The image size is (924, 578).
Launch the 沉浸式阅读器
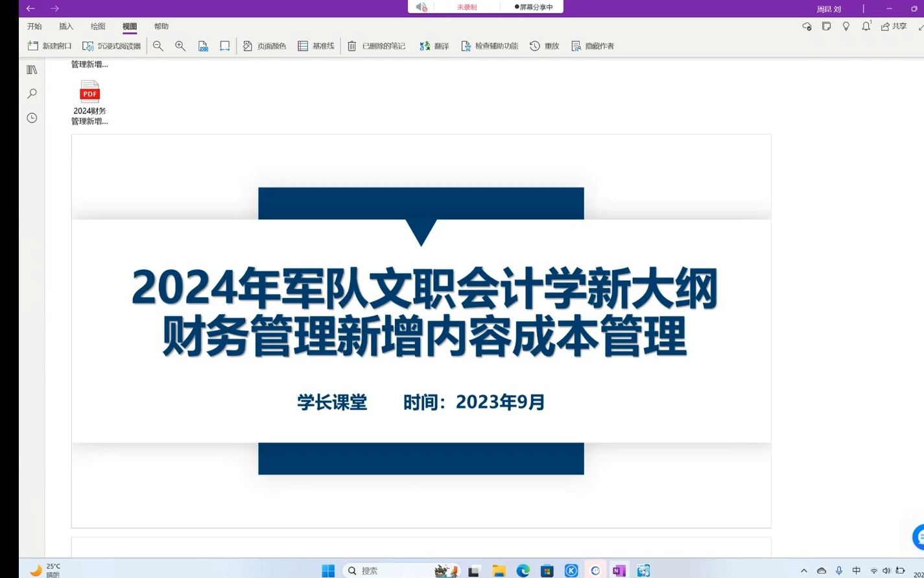(x=112, y=46)
